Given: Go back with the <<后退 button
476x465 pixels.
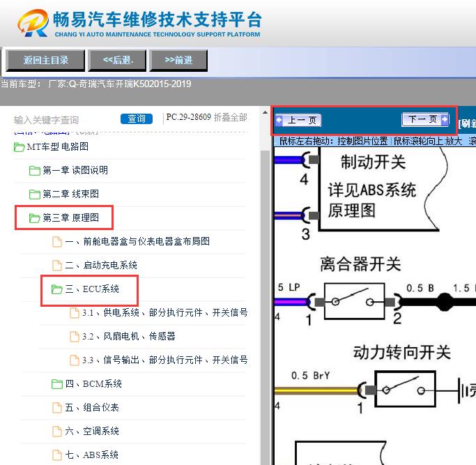Looking at the screenshot, I should coord(118,60).
